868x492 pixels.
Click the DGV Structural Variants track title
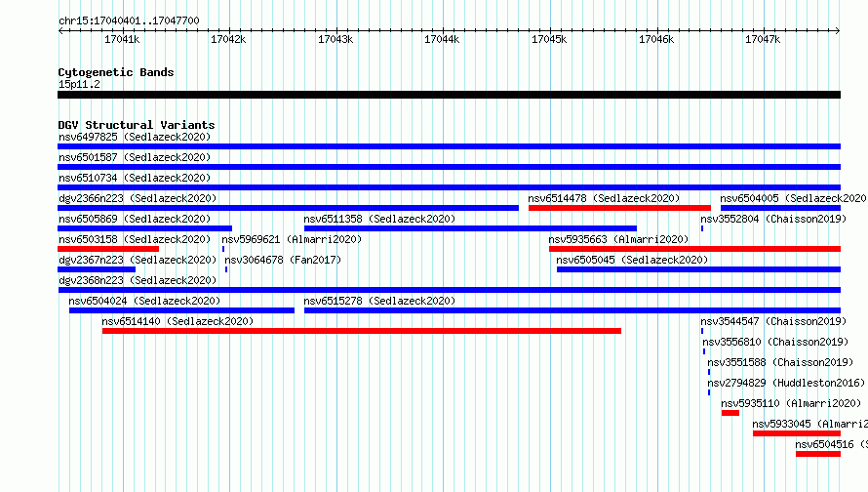(137, 125)
